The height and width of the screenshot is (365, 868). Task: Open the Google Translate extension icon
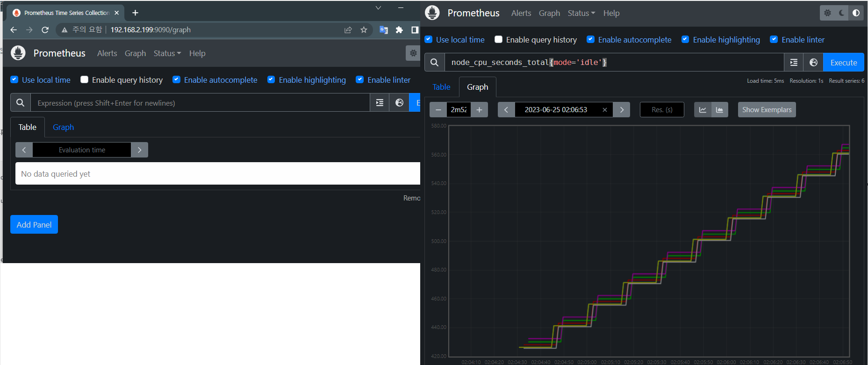pos(384,30)
